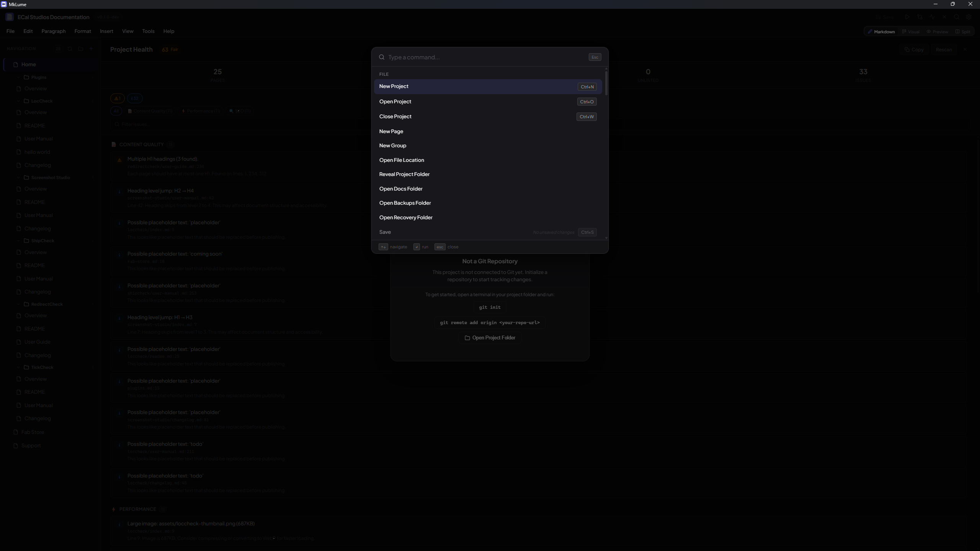Click the Esc button in command palette
980x551 pixels.
[x=595, y=57]
